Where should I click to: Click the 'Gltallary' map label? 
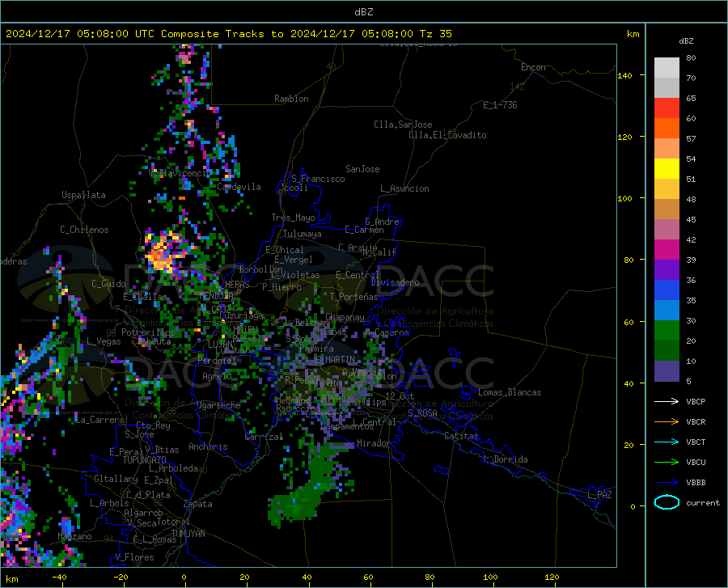pos(116,479)
